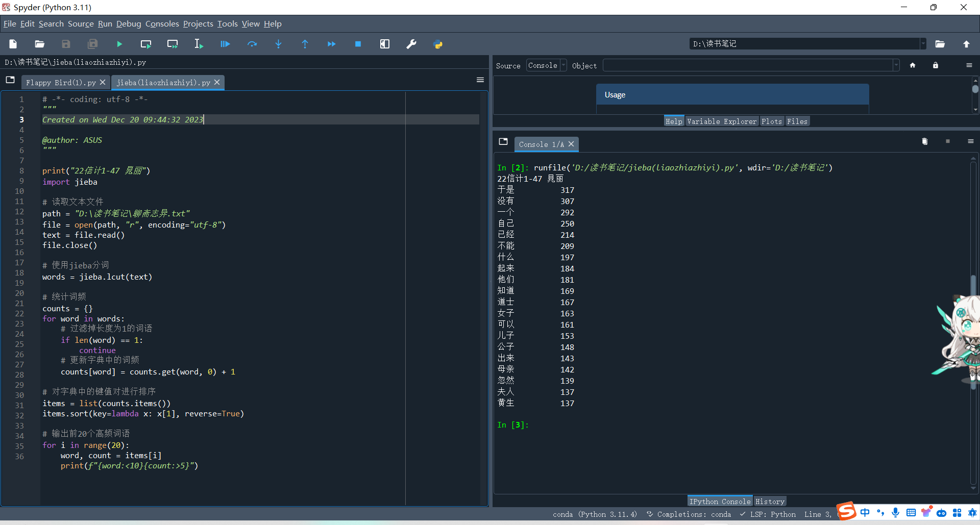980x525 pixels.
Task: Click the Run current cell icon
Action: coord(146,44)
